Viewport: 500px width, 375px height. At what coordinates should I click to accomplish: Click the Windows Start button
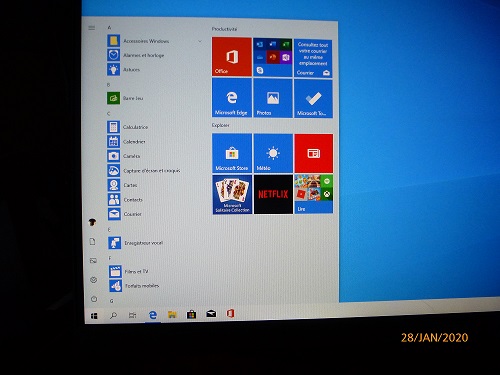coord(94,315)
